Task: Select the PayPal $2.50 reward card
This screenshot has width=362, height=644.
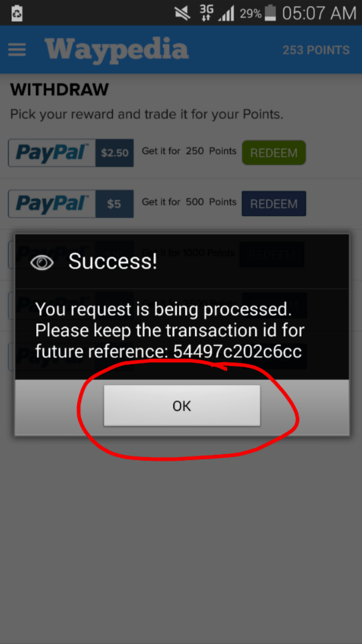Action: coord(71,153)
